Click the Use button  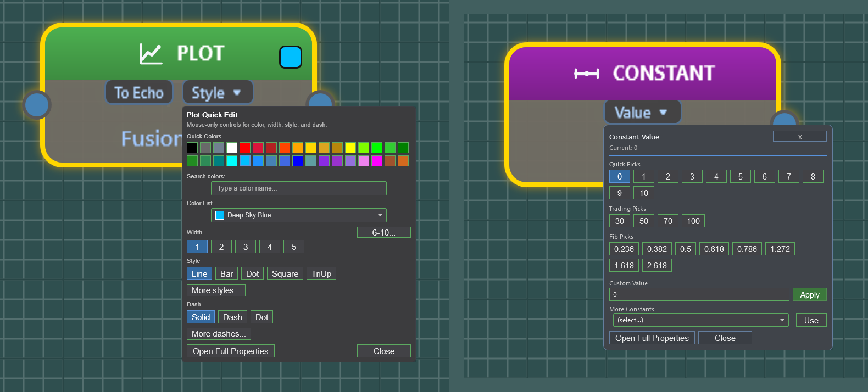[811, 320]
